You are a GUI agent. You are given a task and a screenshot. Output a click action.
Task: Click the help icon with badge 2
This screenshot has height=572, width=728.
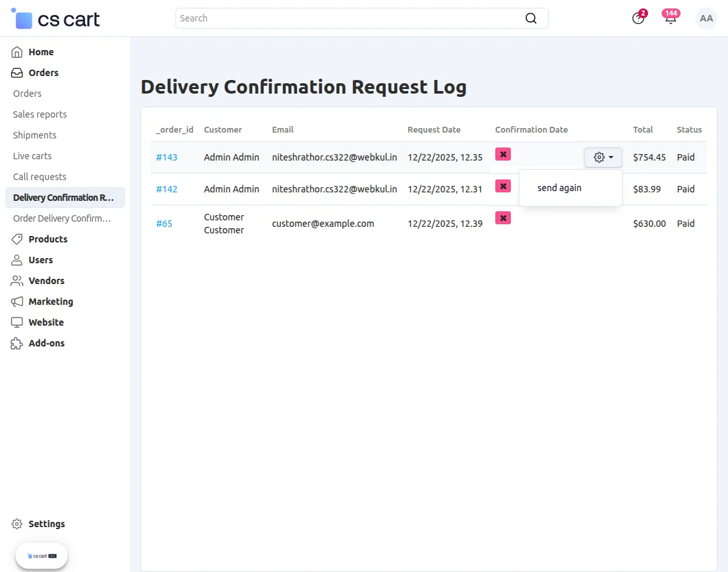638,18
